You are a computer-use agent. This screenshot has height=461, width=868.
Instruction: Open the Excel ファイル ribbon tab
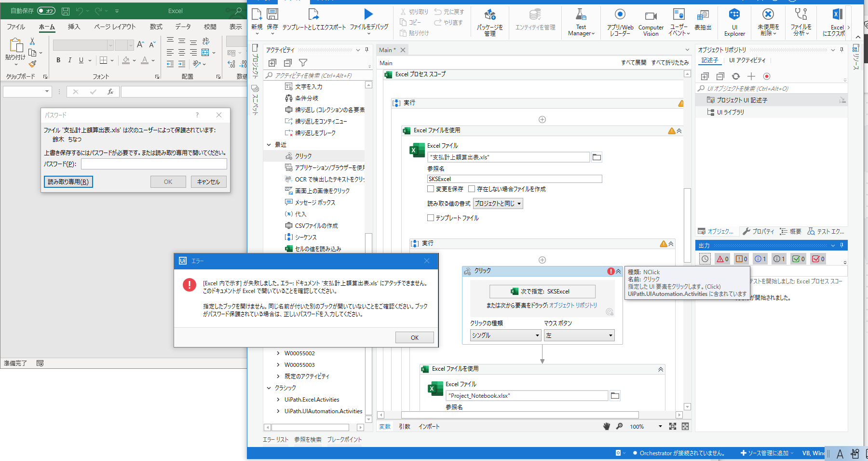coord(16,27)
